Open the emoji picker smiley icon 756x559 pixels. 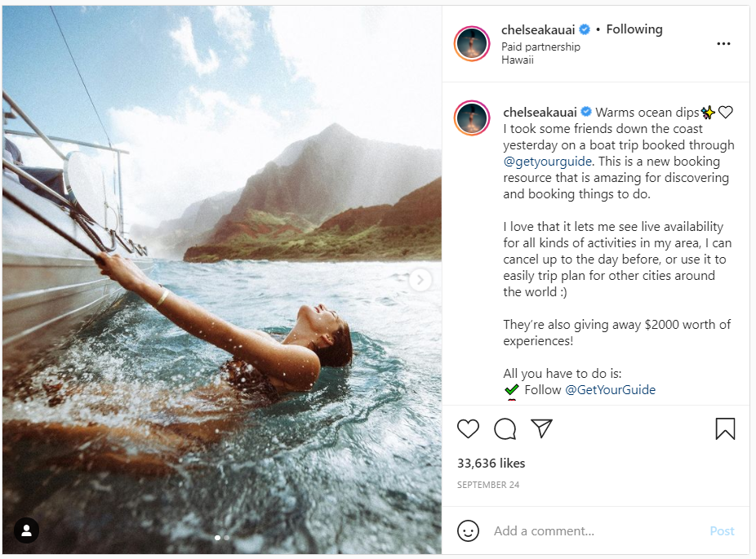click(x=468, y=530)
